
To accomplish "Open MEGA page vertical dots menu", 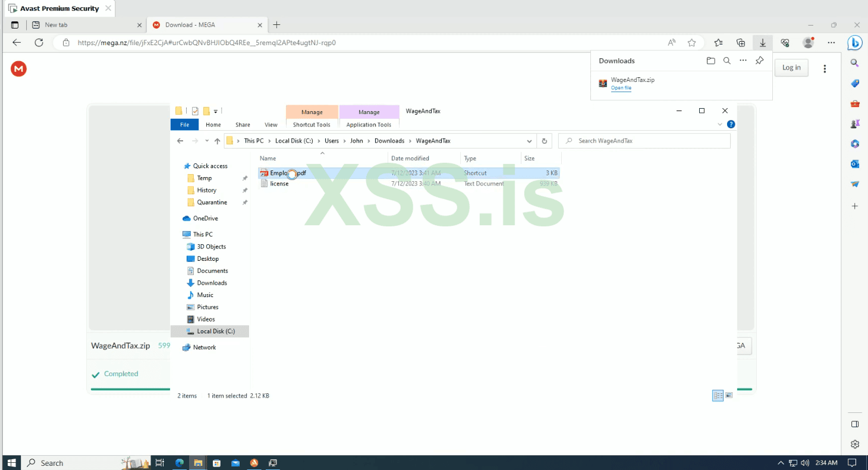I will tap(825, 69).
